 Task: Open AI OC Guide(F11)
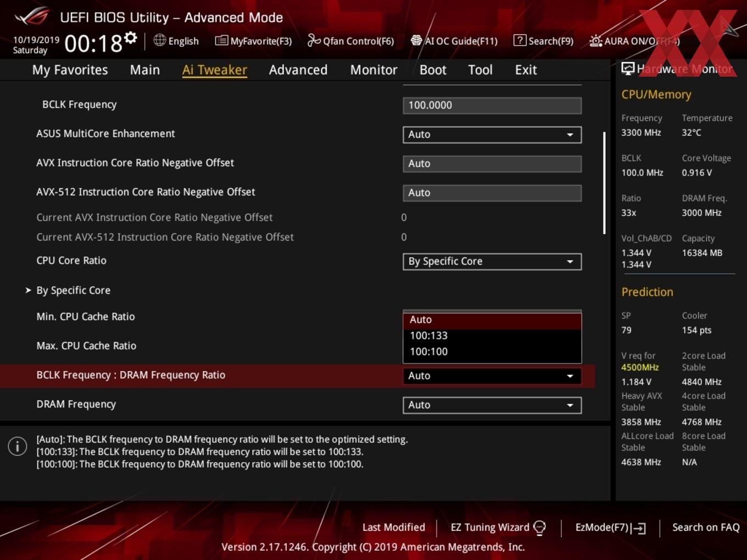tap(454, 41)
